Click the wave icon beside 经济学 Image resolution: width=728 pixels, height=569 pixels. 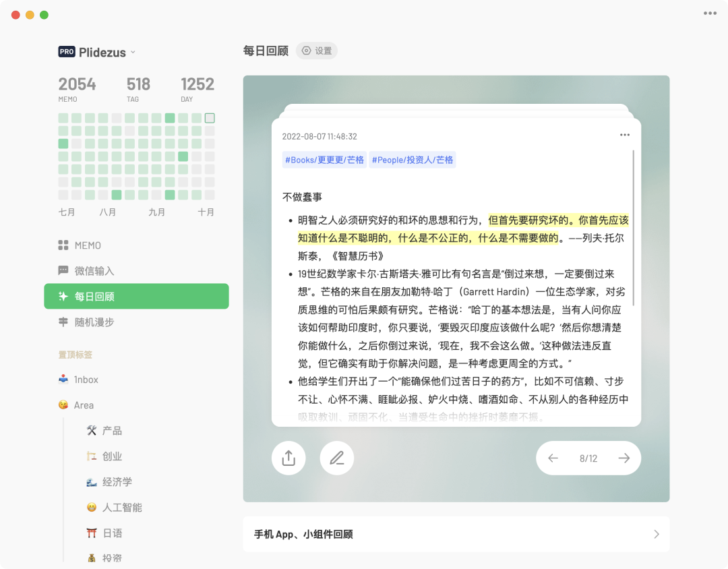(x=92, y=481)
